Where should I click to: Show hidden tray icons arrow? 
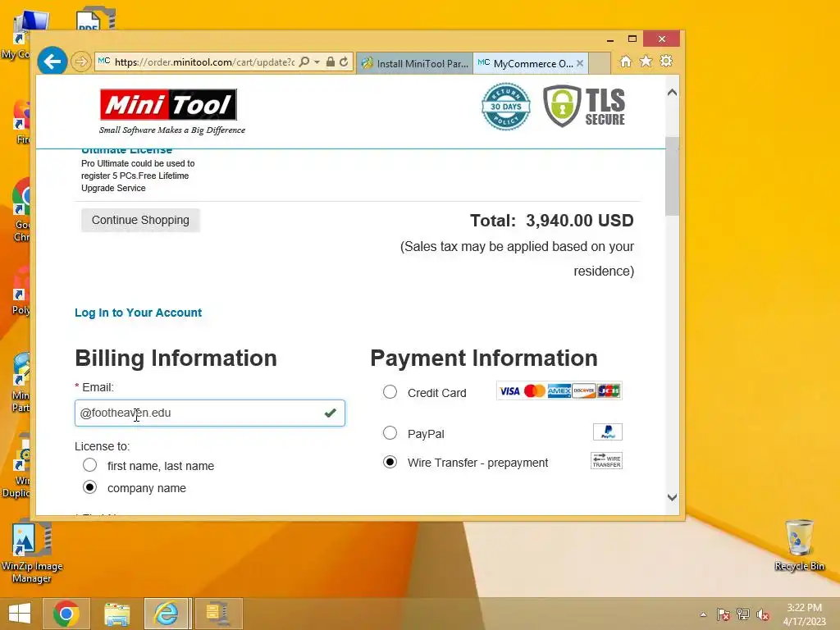coord(703,614)
